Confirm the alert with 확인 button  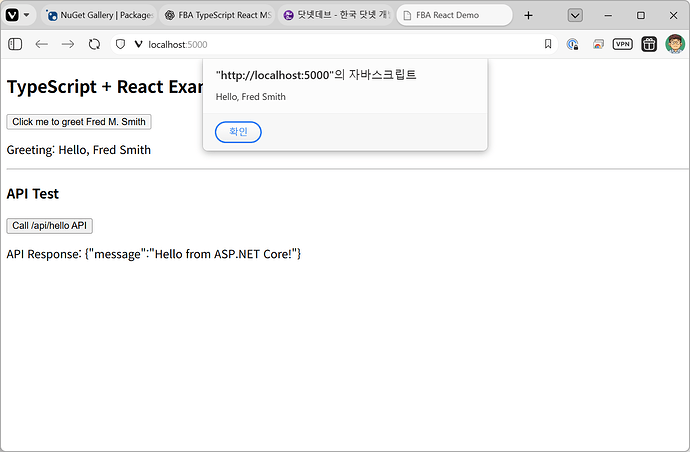pos(238,132)
